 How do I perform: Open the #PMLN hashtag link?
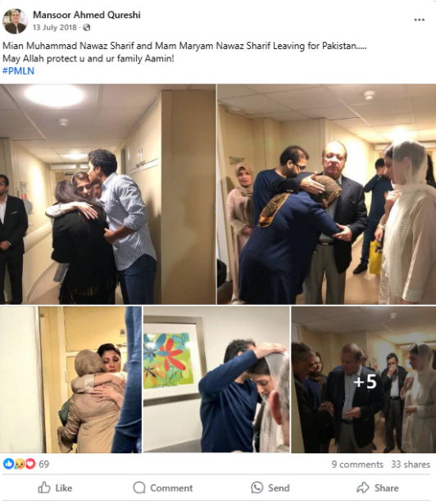(x=18, y=71)
